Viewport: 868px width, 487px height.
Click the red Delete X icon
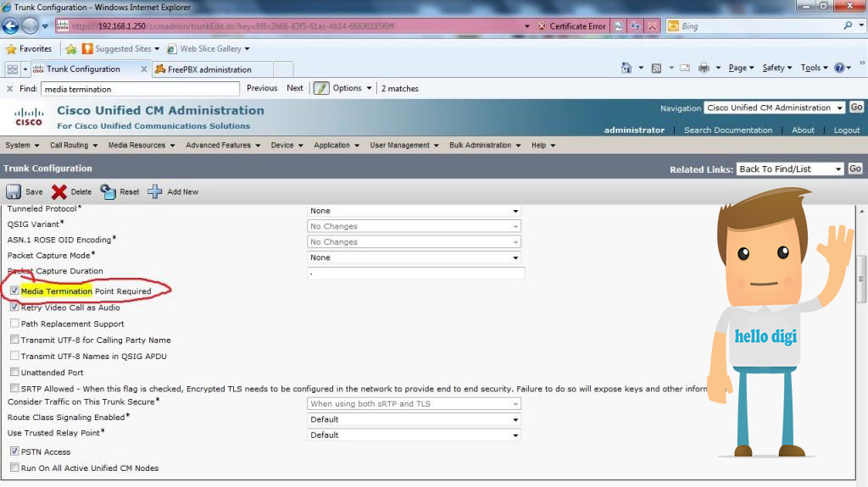point(59,191)
